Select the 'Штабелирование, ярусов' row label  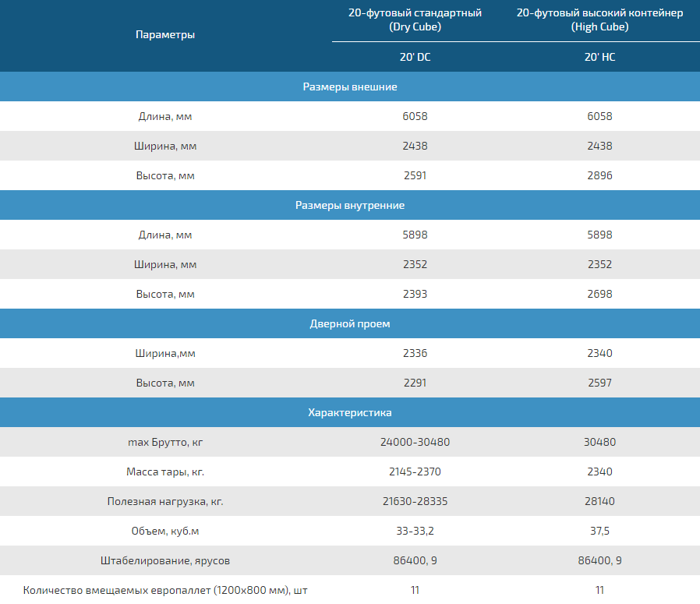click(x=165, y=560)
